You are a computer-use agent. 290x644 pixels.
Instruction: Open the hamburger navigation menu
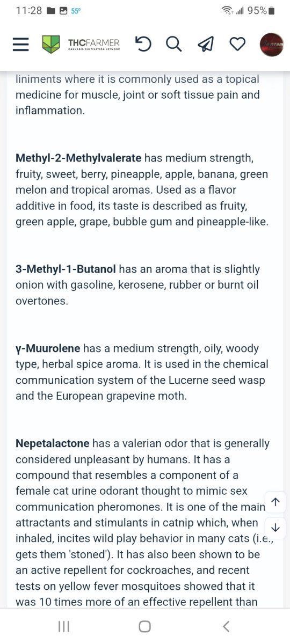tap(20, 44)
